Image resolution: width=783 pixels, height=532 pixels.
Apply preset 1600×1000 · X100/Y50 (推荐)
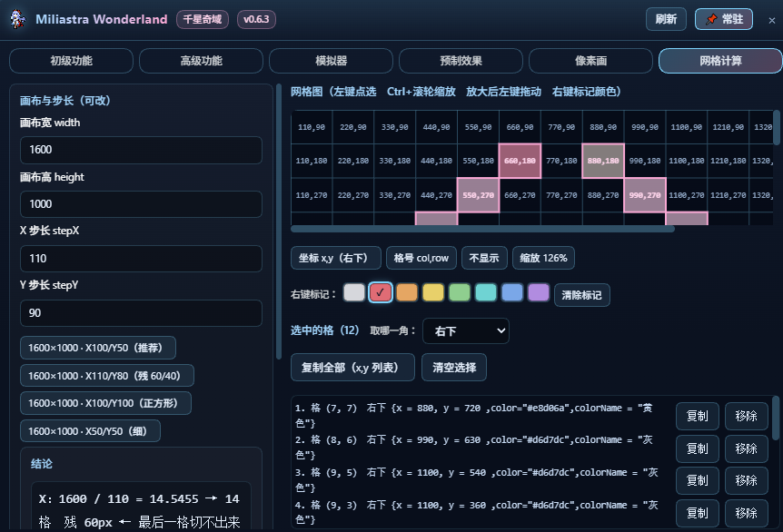click(98, 348)
